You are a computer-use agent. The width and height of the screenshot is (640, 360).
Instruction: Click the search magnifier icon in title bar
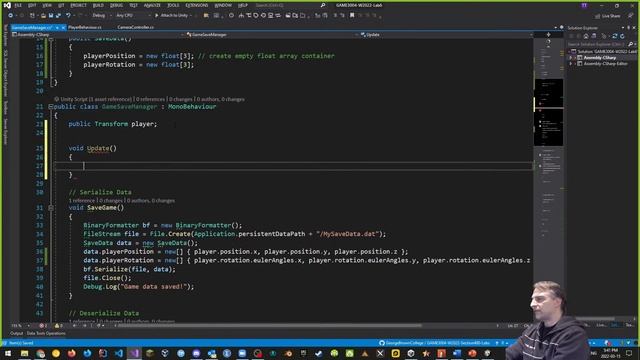pos(323,5)
